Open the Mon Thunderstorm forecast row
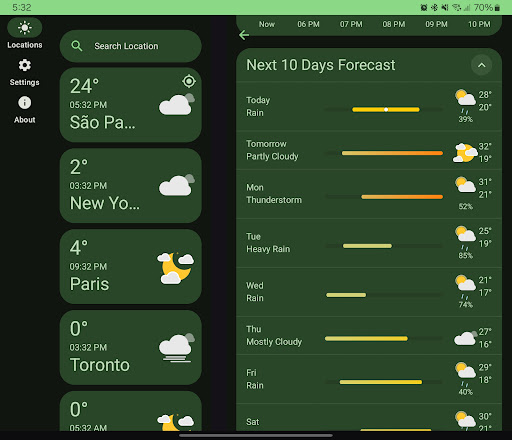Screen dimensions: 512x440 (369, 194)
